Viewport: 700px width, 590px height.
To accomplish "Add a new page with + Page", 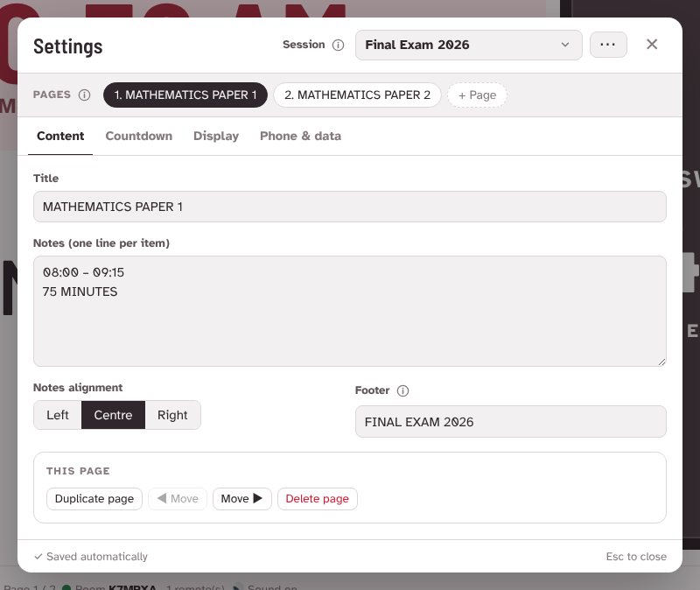I will (477, 95).
